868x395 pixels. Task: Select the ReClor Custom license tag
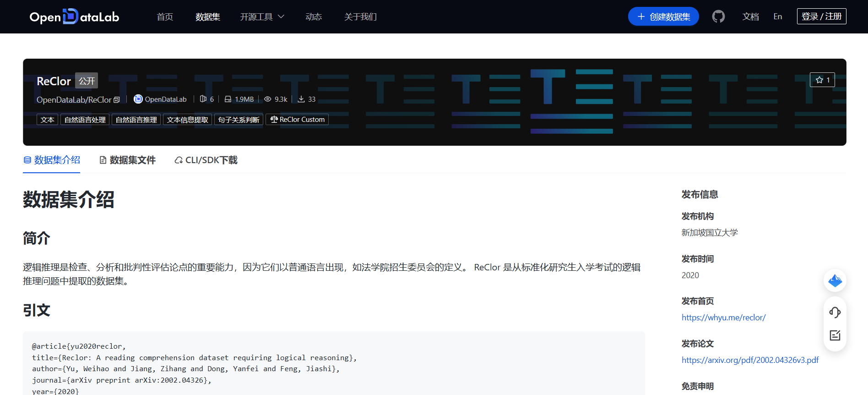(x=297, y=120)
